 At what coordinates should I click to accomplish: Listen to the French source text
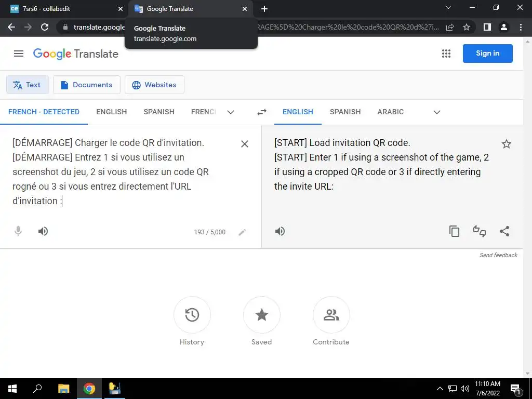click(43, 231)
